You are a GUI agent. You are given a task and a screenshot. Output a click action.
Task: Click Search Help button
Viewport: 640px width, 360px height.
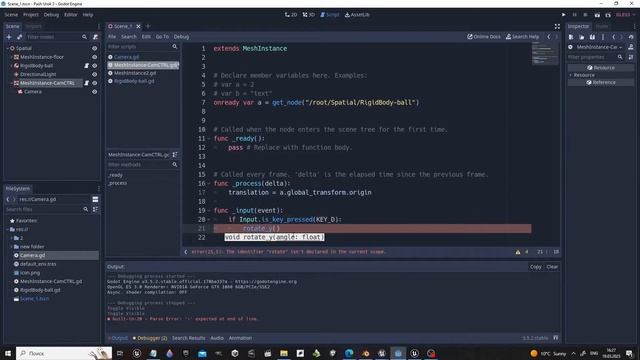point(522,37)
